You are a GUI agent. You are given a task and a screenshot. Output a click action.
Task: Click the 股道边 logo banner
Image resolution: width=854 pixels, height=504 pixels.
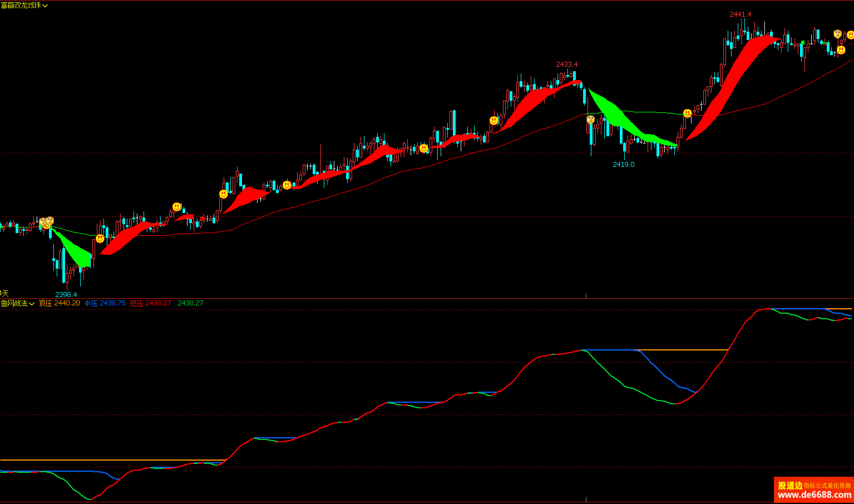click(x=790, y=485)
